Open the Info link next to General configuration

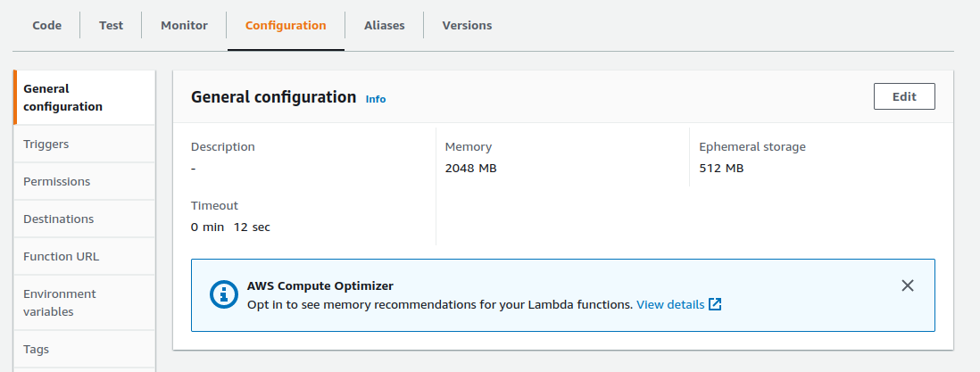click(376, 99)
